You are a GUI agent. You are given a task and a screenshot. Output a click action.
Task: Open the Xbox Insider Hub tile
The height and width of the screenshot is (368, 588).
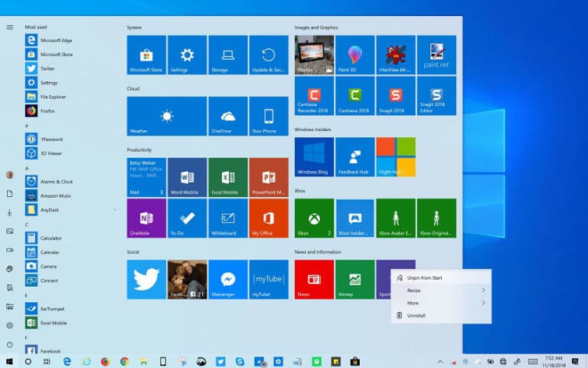(x=355, y=219)
